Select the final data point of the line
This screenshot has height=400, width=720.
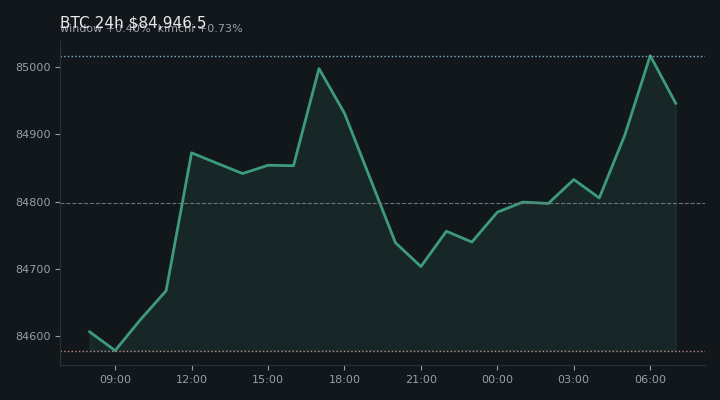click(x=676, y=104)
